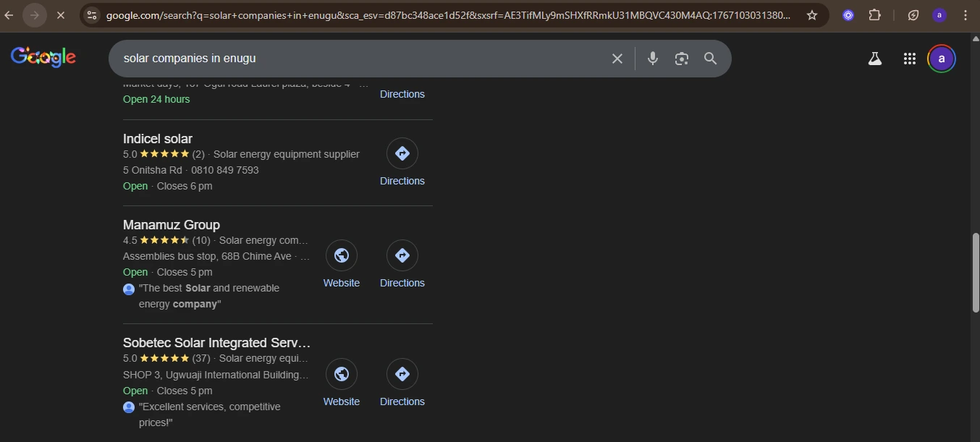The width and height of the screenshot is (980, 442).
Task: Open the Manamuz Group listing
Action: pos(172,225)
